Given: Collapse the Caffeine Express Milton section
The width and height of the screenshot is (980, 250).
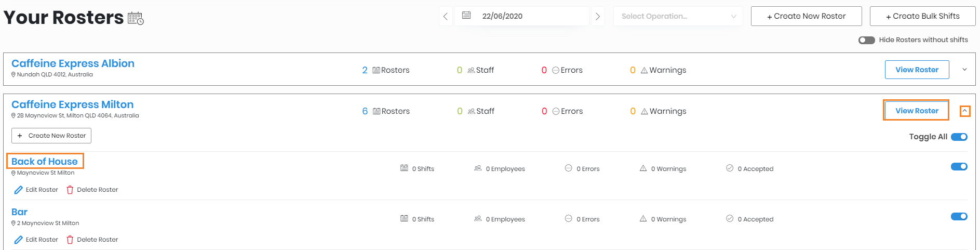Looking at the screenshot, I should (964, 111).
